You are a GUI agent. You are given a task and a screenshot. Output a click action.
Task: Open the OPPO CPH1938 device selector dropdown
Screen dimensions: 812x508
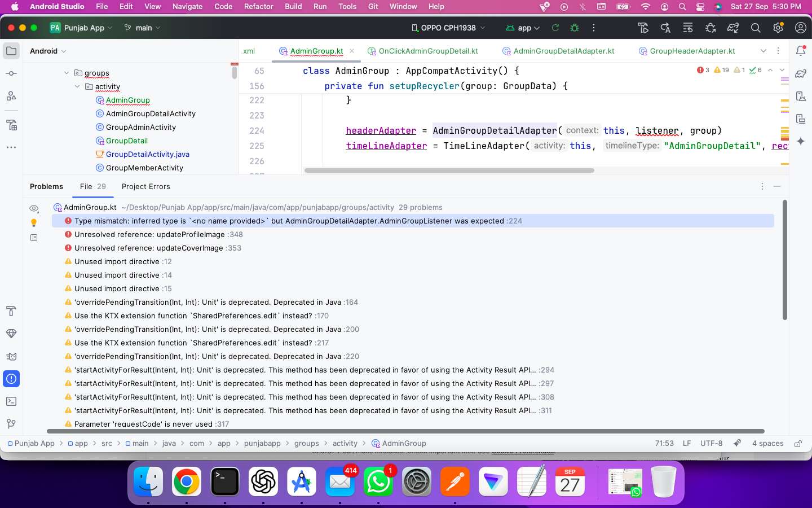(448, 28)
